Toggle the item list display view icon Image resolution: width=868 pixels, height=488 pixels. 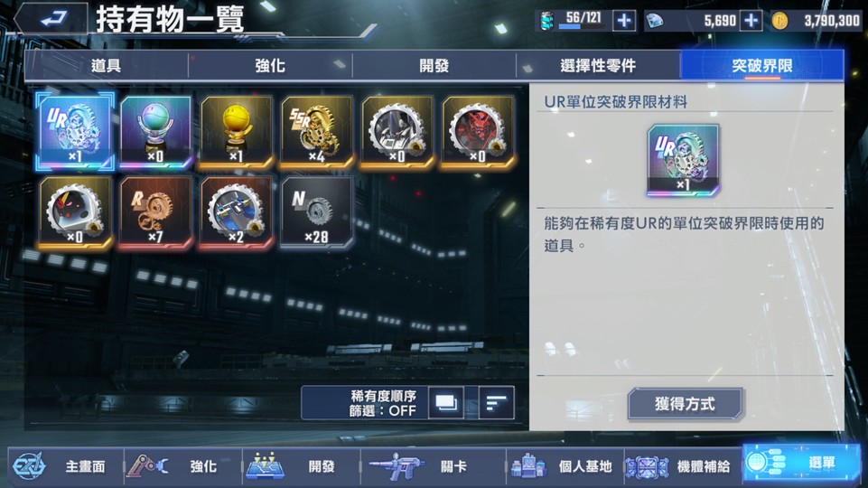coord(446,403)
